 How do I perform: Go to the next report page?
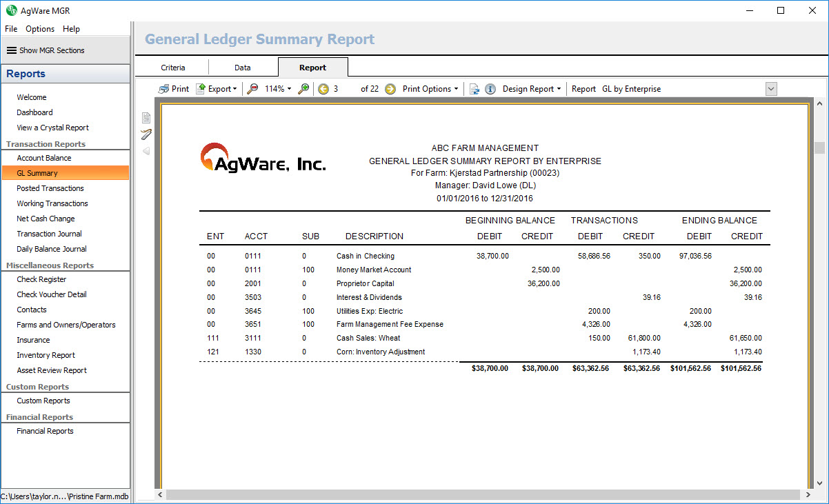point(390,89)
